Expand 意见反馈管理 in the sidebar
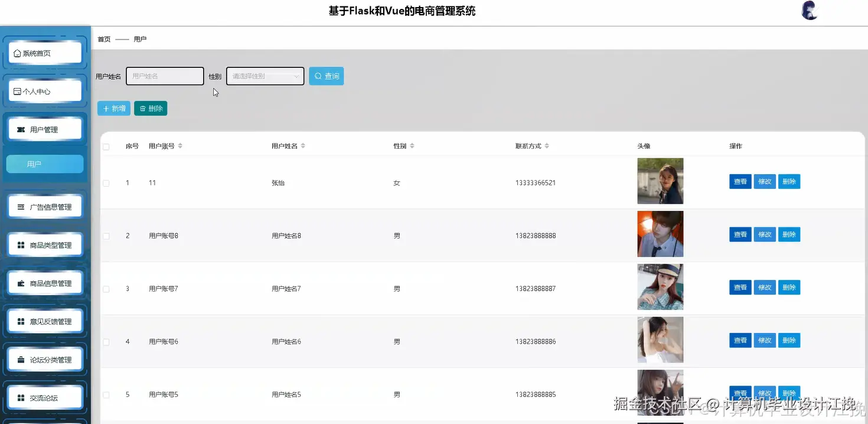Viewport: 868px width, 424px height. 45,322
